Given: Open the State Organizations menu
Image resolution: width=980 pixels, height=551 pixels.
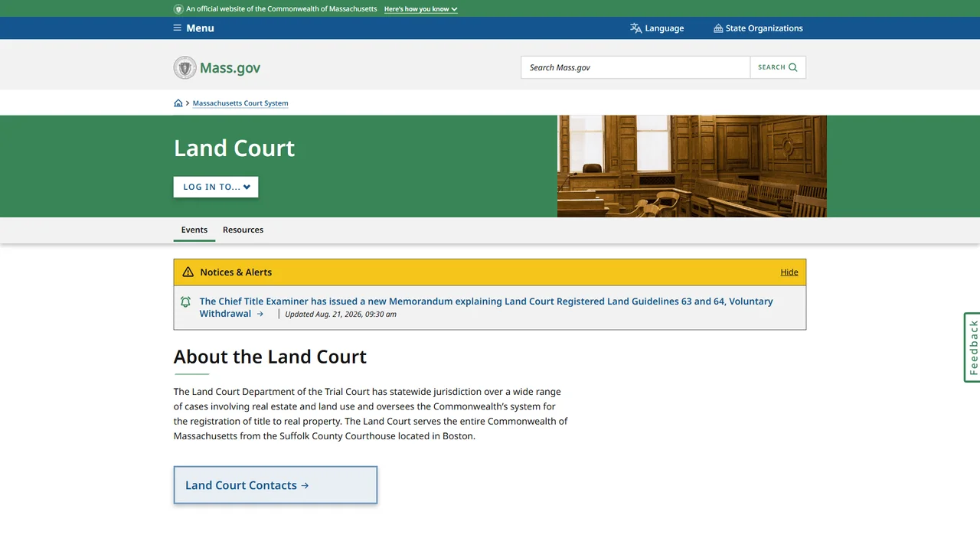Looking at the screenshot, I should [x=758, y=28].
